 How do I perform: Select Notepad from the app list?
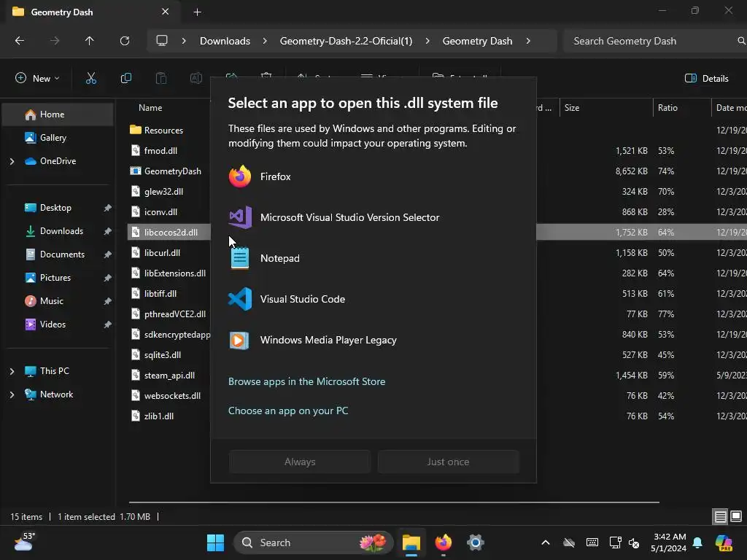pyautogui.click(x=373, y=259)
